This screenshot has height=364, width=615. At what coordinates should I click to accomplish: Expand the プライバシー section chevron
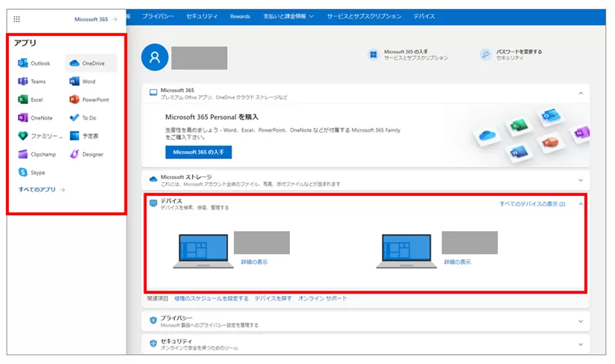[581, 321]
